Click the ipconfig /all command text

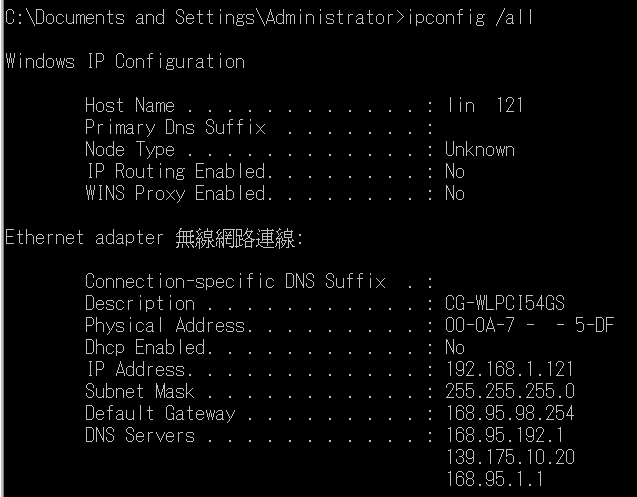pos(470,18)
